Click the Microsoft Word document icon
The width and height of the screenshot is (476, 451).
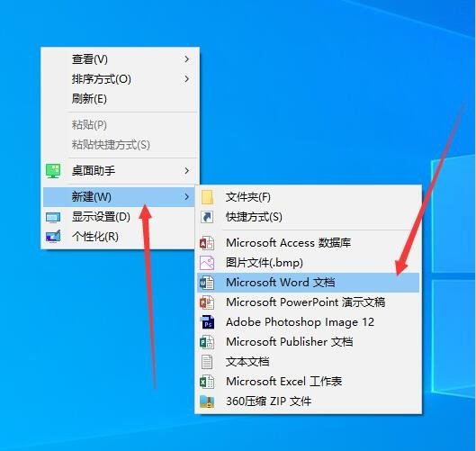pos(207,283)
